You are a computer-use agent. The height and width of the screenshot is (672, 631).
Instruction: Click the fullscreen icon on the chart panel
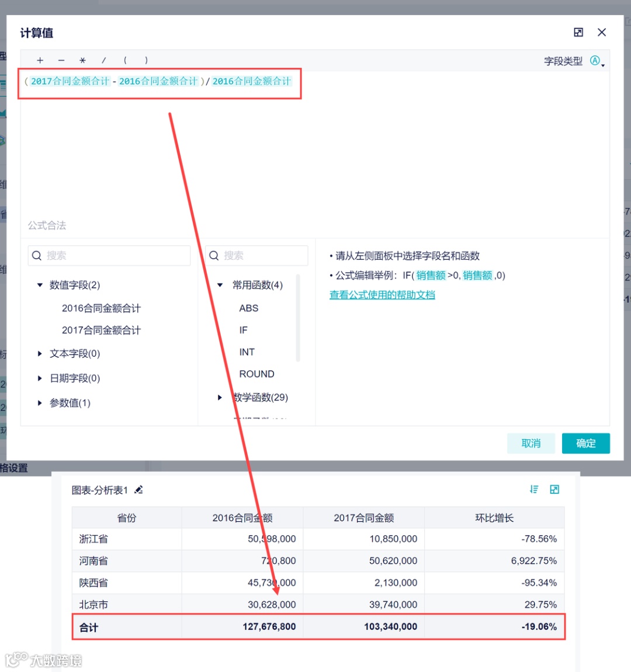[554, 490]
